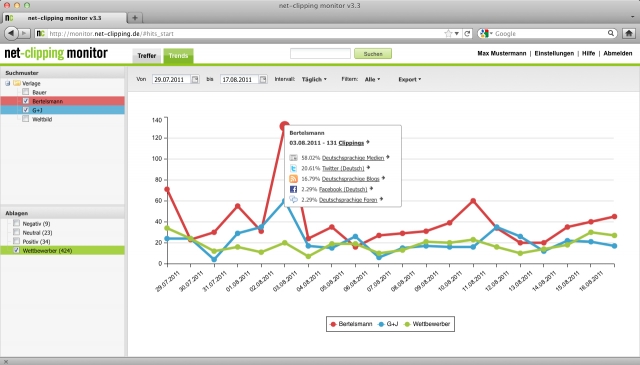Click arrow icon after Deutschsprachige Foren

[381, 199]
